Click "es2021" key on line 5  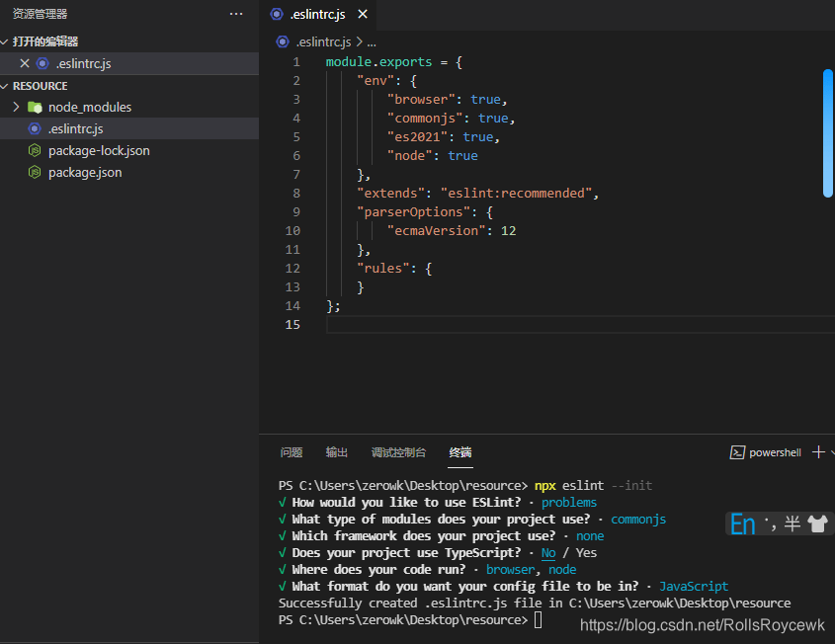(417, 137)
